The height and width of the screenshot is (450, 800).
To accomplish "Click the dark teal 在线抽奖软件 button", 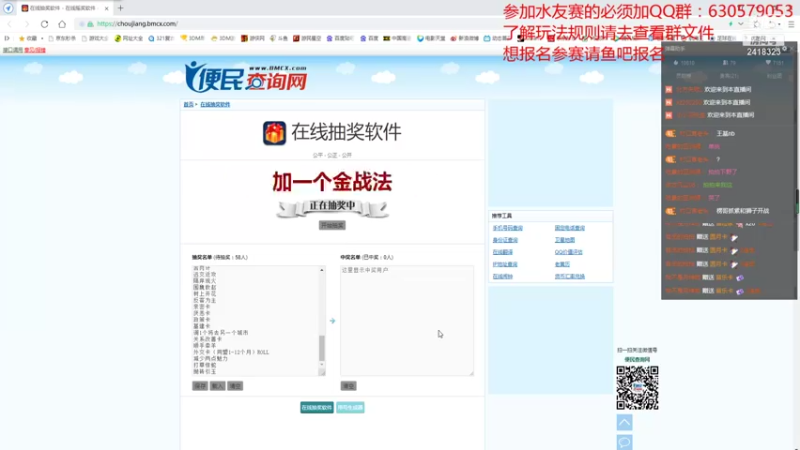I will pyautogui.click(x=317, y=408).
